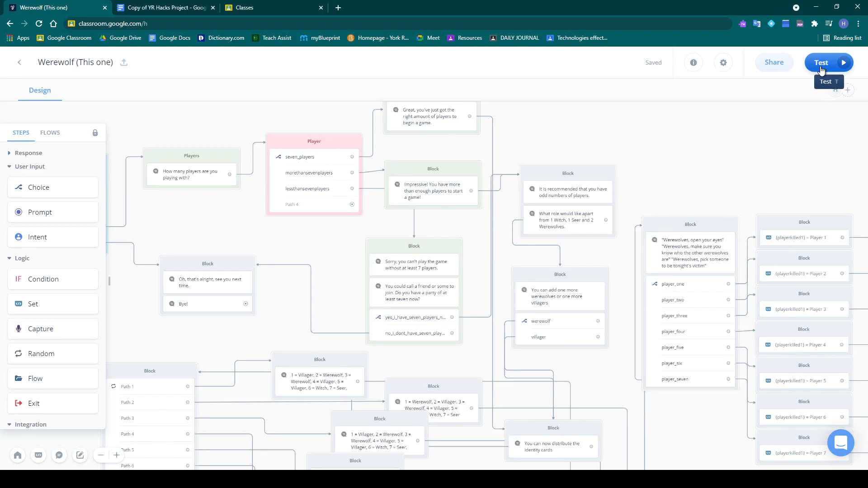868x488 pixels.
Task: Click the home icon in the bottom canvas toolbar
Action: click(x=18, y=455)
